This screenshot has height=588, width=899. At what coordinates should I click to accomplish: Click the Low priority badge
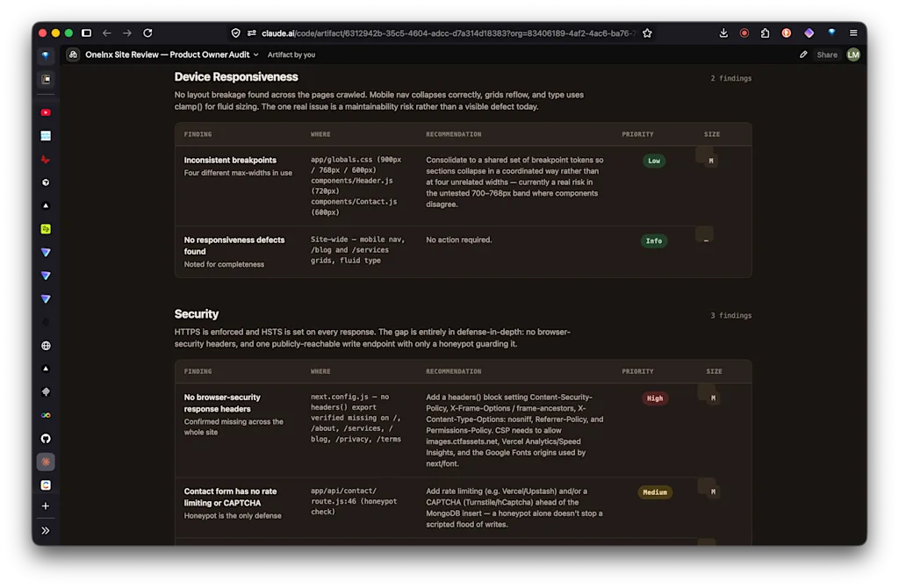(654, 161)
